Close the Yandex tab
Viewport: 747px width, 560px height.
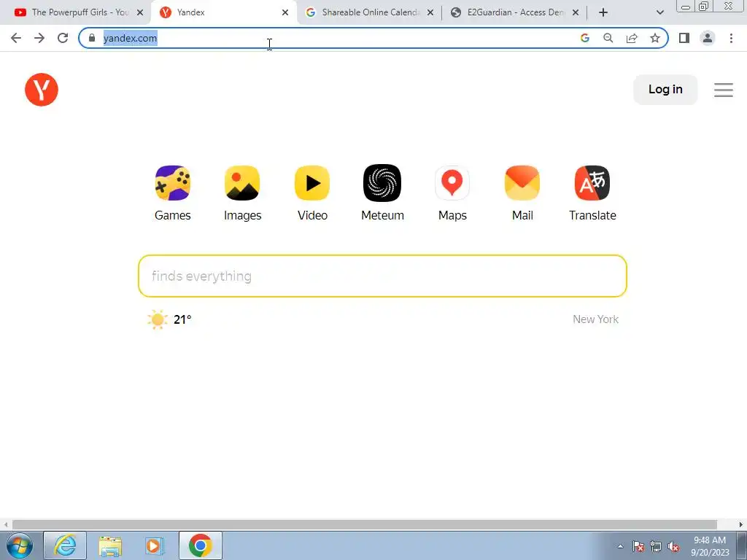click(x=285, y=12)
